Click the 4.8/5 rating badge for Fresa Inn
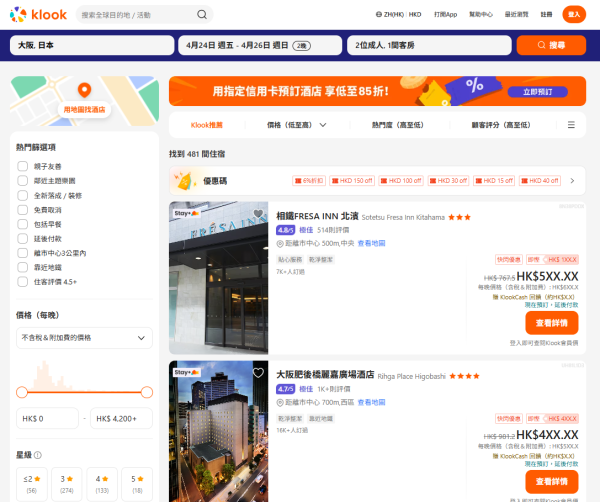Image resolution: width=600 pixels, height=502 pixels. coord(285,230)
